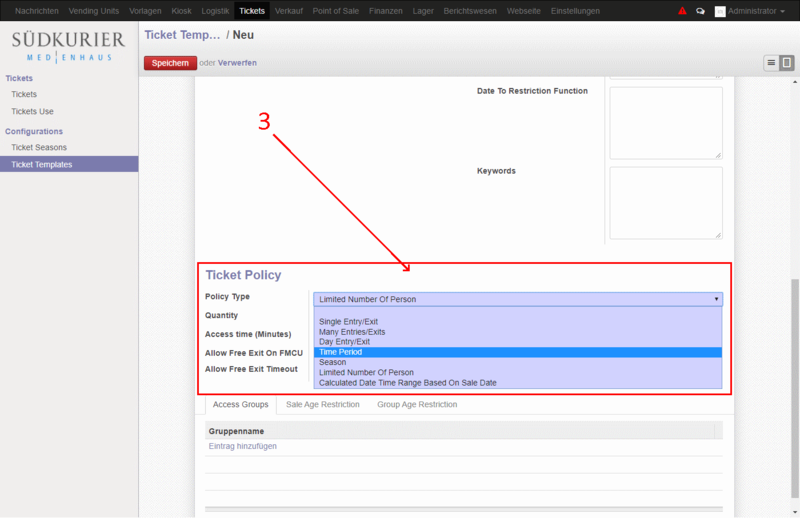800x518 pixels.
Task: Click the Verwerfen link
Action: (237, 63)
